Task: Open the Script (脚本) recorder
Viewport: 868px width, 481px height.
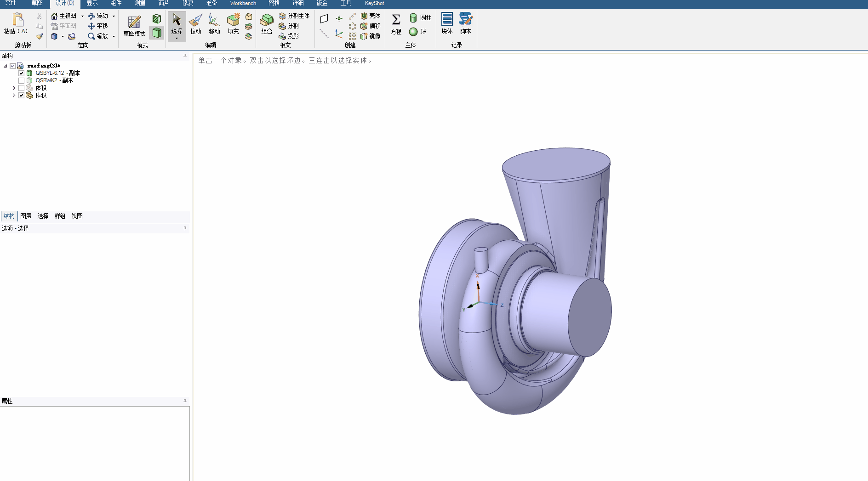Action: 466,24
